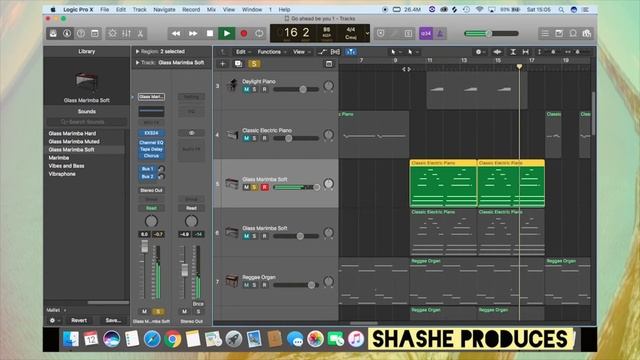640x360 pixels.
Task: Toggle the Toolbar button in control bar
Action: tap(95, 33)
